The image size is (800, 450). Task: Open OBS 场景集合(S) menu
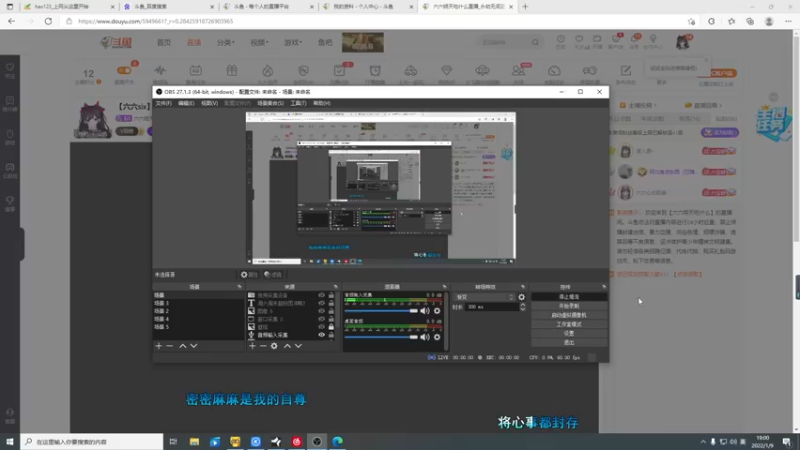(270, 104)
